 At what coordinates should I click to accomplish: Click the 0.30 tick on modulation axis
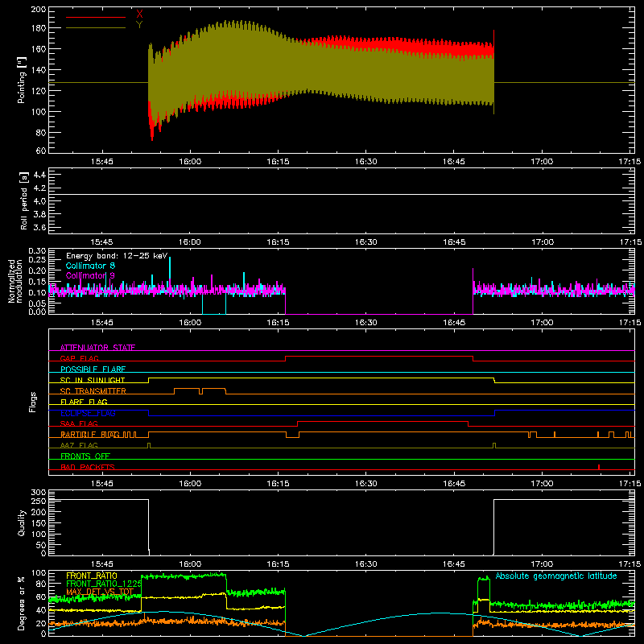37,251
